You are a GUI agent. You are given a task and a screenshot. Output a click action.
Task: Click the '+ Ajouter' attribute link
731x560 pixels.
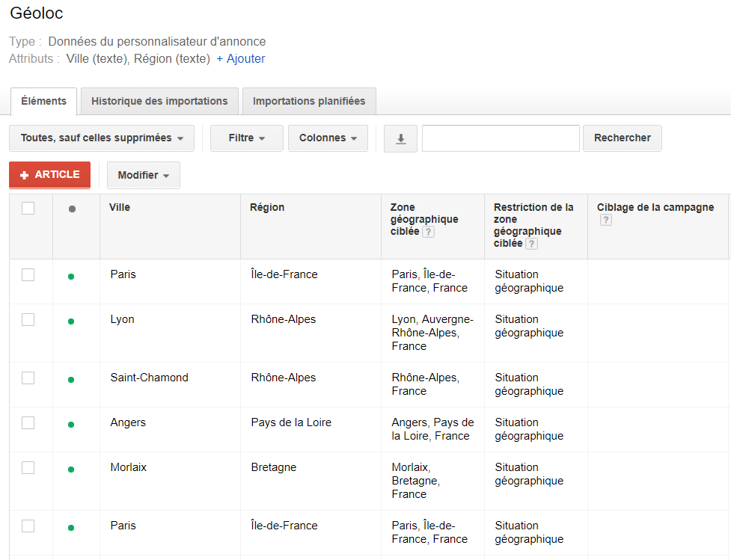[x=240, y=58]
